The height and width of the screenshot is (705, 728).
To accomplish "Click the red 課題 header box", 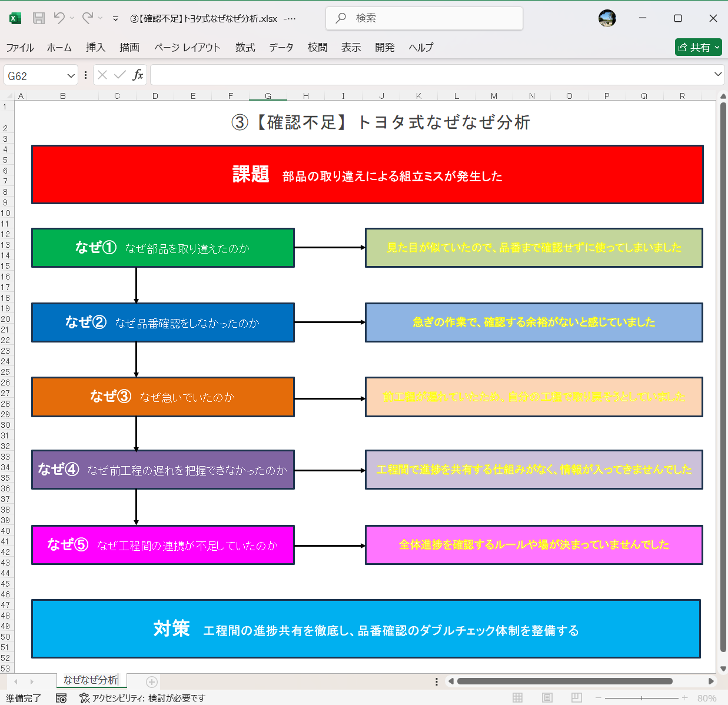I will coord(367,174).
